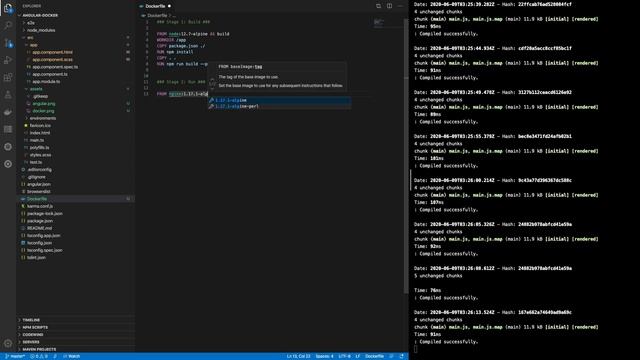Open the editor More Actions ellipsis

[x=400, y=6]
